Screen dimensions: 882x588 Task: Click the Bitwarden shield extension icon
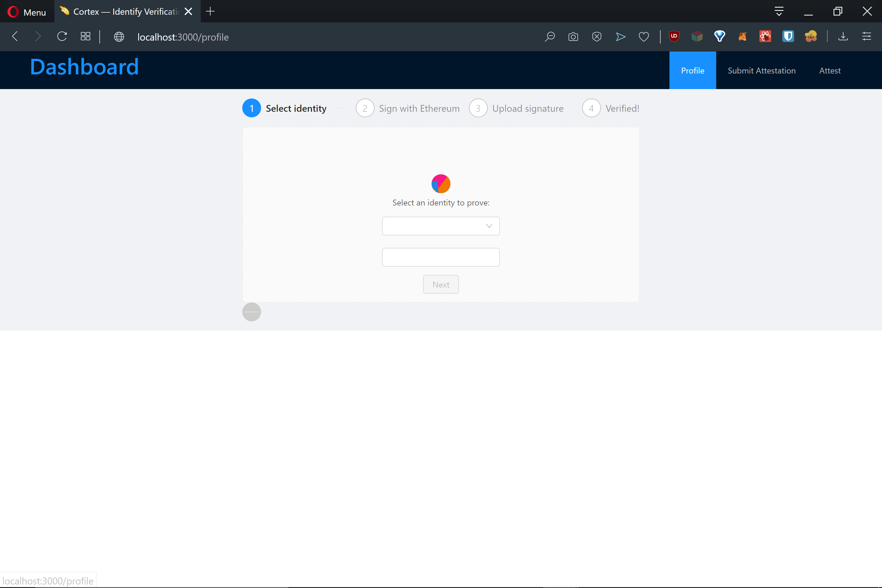pos(788,36)
